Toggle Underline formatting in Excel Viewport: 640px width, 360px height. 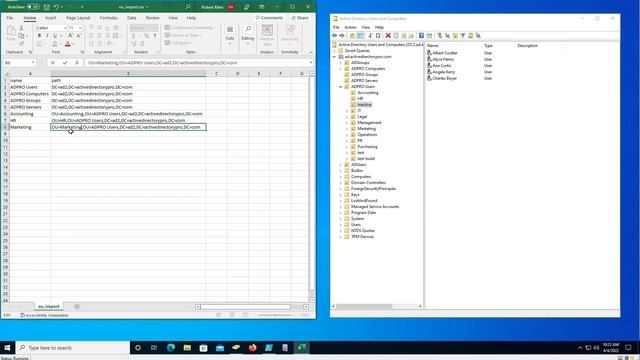pyautogui.click(x=55, y=36)
